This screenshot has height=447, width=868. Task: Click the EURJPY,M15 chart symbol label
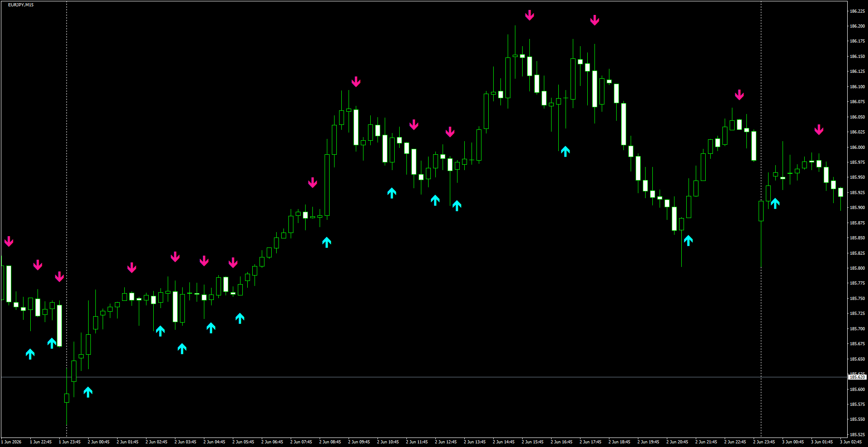[21, 5]
